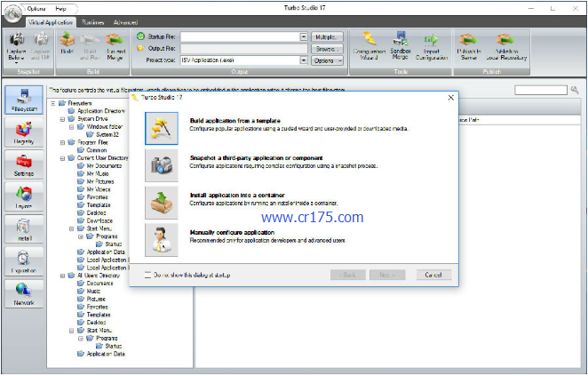The image size is (588, 376).
Task: Switch to the Virtual Application tab
Action: [x=51, y=22]
